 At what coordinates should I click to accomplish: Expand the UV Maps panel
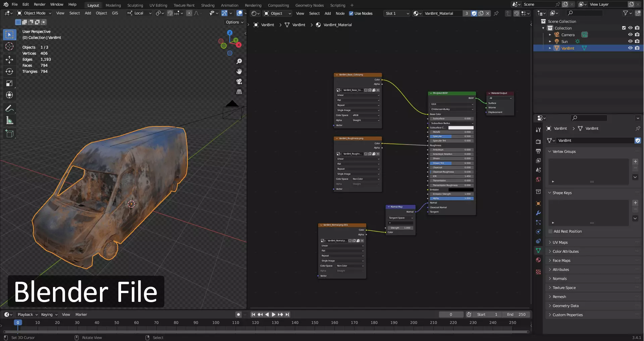coord(560,242)
